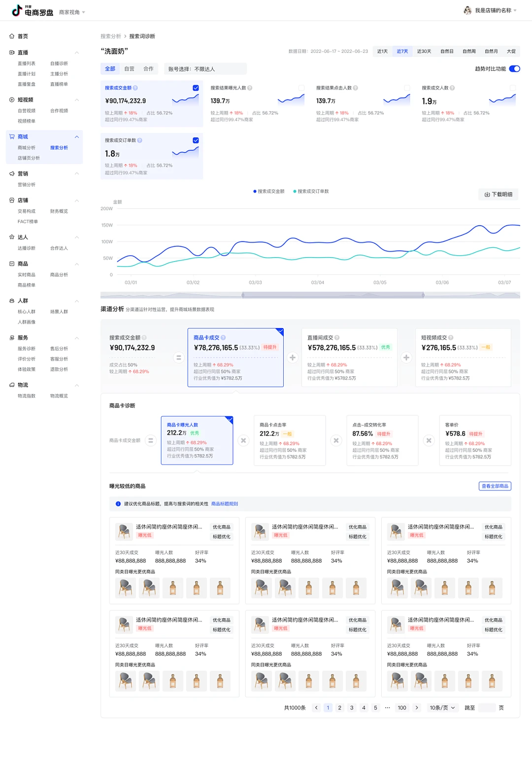The height and width of the screenshot is (762, 532).
Task: Open the 商品标题规则 link
Action: (x=225, y=504)
